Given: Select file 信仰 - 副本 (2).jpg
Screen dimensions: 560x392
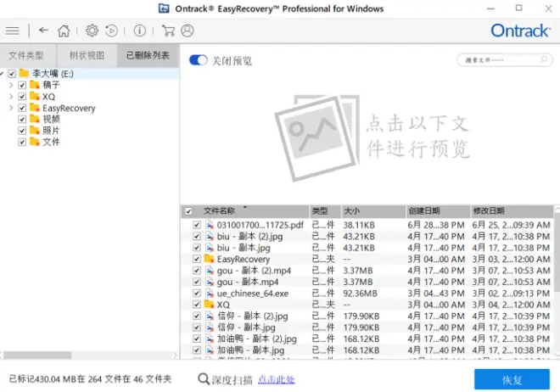Looking at the screenshot, I should [x=253, y=316].
